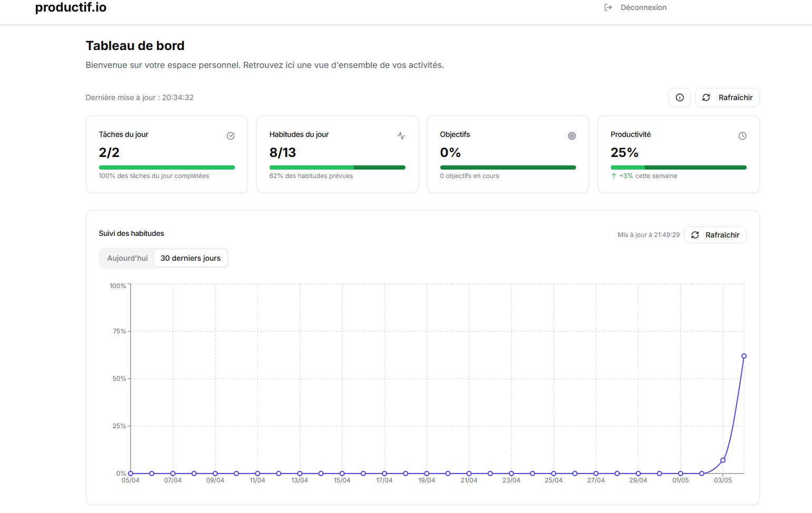
Task: Click the Déconnexion link
Action: click(x=643, y=7)
